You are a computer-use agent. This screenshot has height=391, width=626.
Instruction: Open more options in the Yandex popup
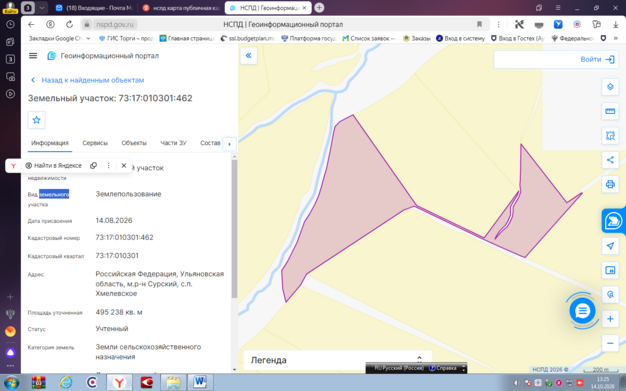[109, 165]
